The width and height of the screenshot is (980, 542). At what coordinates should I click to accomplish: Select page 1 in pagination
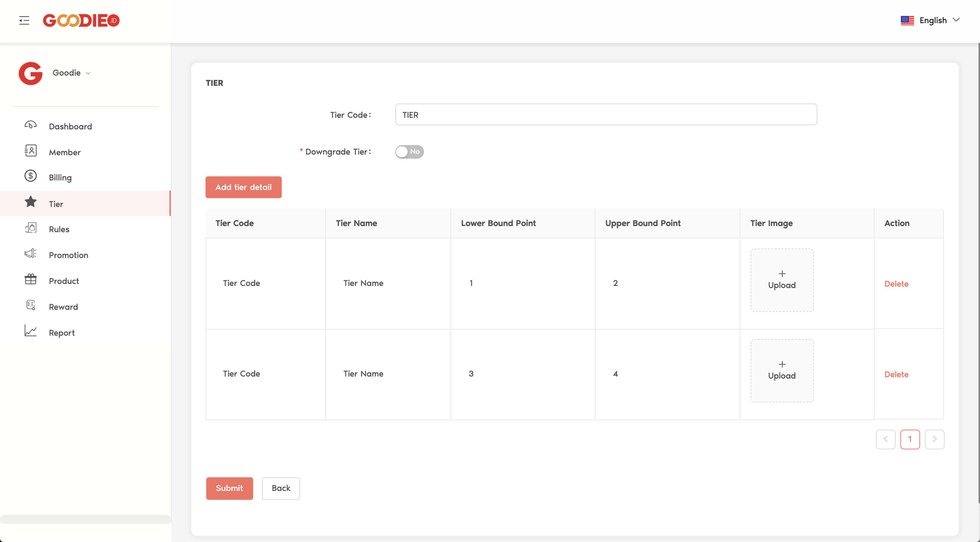pyautogui.click(x=910, y=439)
